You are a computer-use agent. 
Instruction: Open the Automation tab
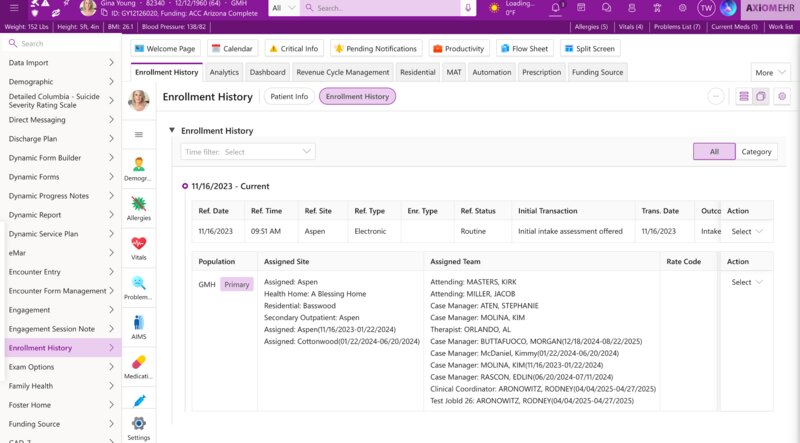point(491,72)
